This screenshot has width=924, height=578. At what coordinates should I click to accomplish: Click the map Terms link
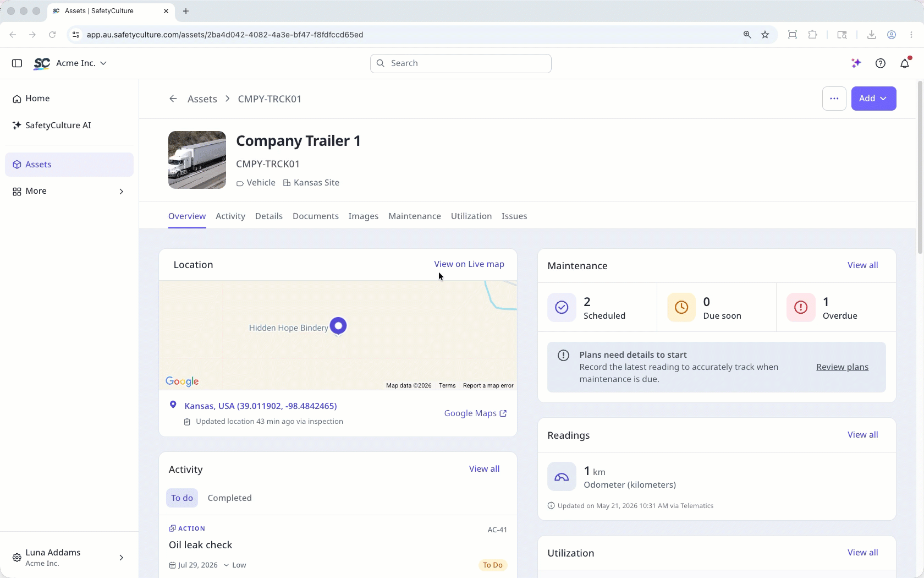coord(447,386)
